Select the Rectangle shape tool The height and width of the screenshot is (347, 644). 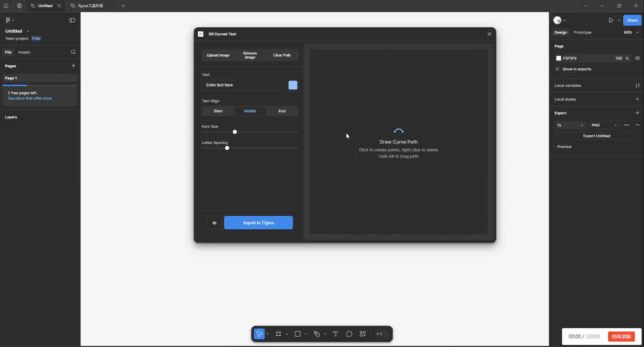click(x=297, y=334)
